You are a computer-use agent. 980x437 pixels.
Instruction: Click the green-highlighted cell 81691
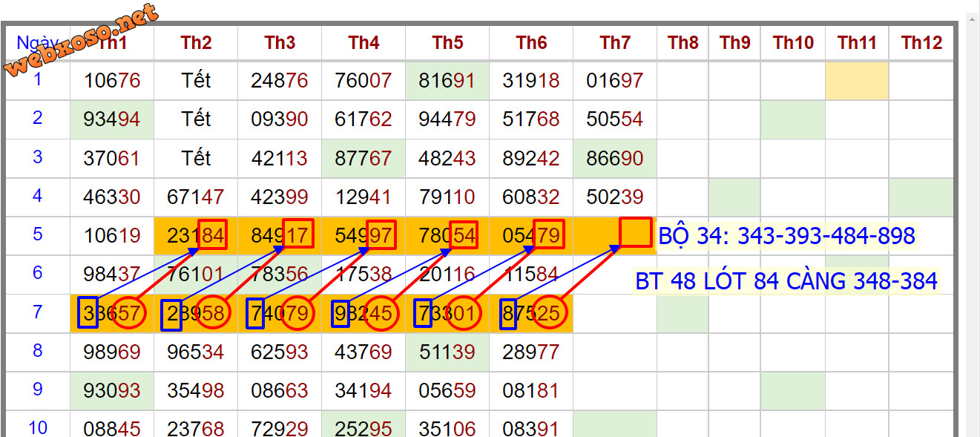pos(447,81)
